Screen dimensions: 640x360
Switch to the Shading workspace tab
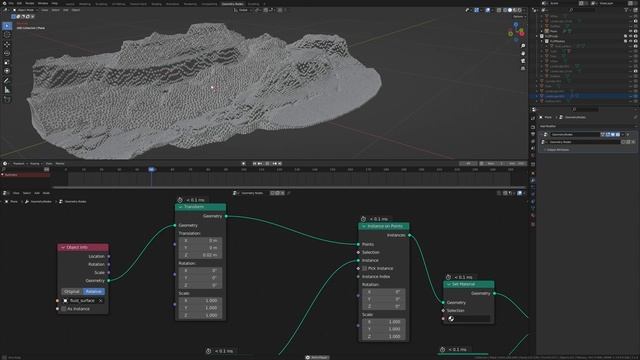click(156, 4)
